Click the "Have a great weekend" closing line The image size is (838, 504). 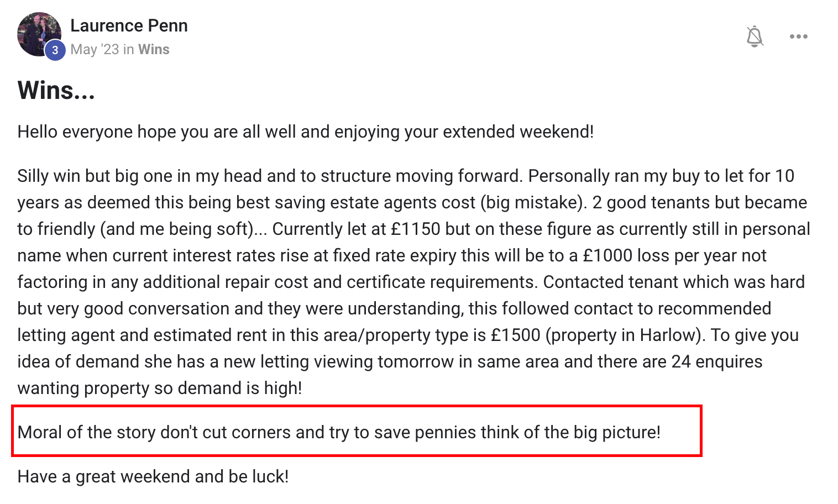[153, 476]
